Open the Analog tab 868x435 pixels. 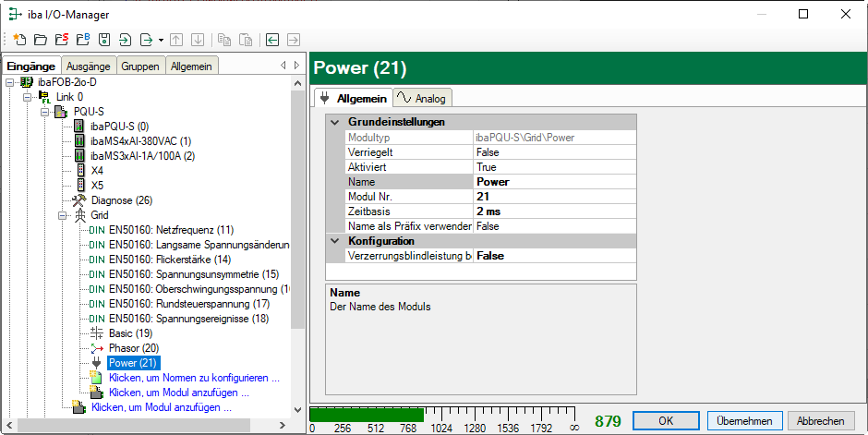tap(422, 98)
